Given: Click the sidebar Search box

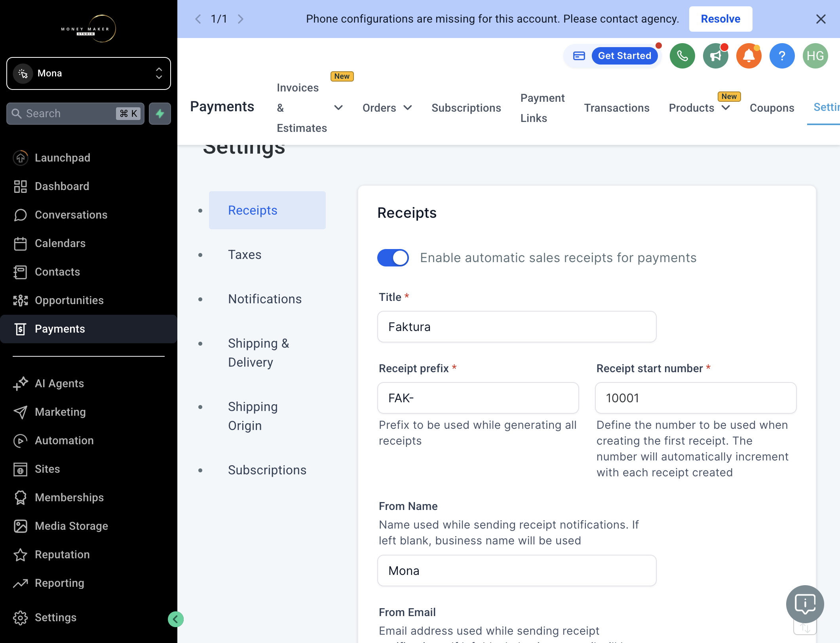Looking at the screenshot, I should tap(75, 114).
